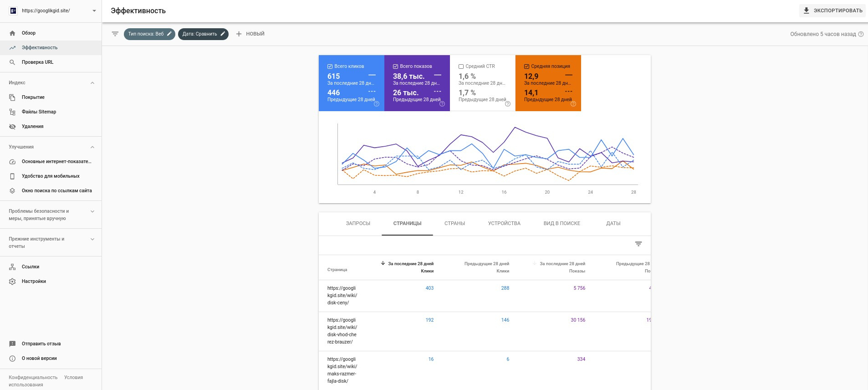Click the table filter icon
Screen dimensions: 868x390
[x=638, y=244]
